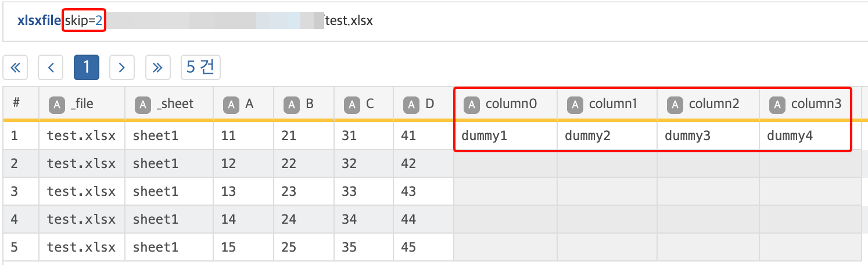
Task: Jump to the last results page
Action: [157, 67]
